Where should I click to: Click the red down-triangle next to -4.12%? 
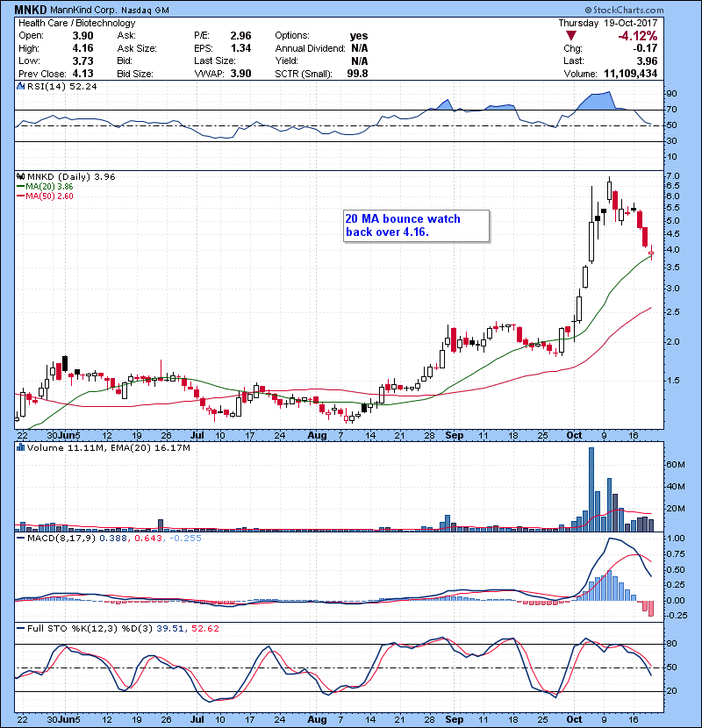tap(571, 36)
